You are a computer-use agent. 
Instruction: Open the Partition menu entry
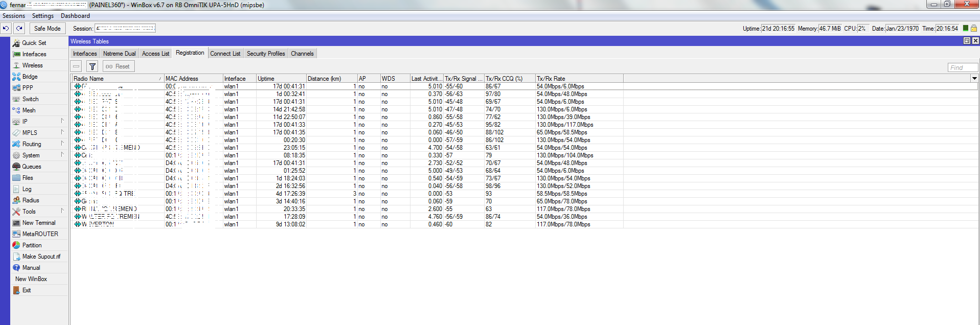[x=32, y=245]
